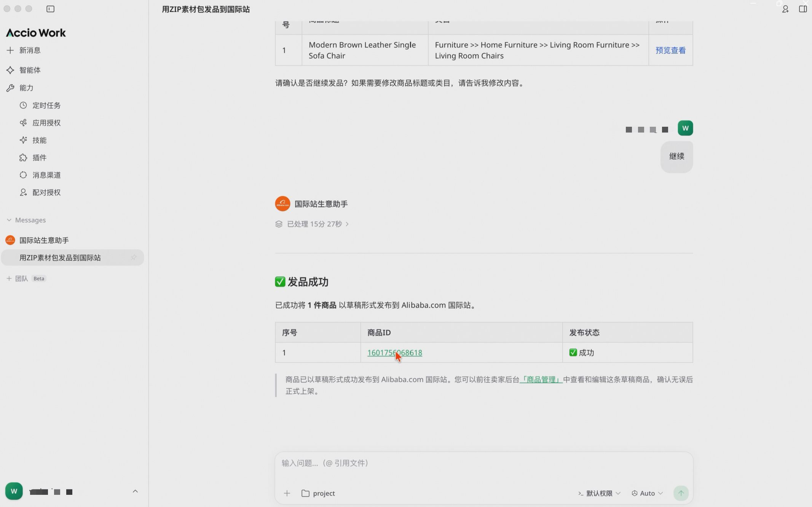
Task: Click the plus attachment icon in input bar
Action: coord(287,493)
